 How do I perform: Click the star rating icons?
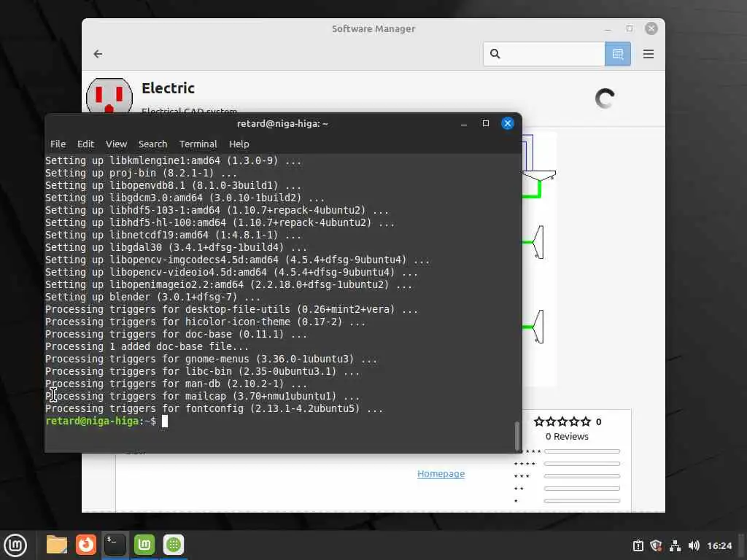click(x=562, y=421)
